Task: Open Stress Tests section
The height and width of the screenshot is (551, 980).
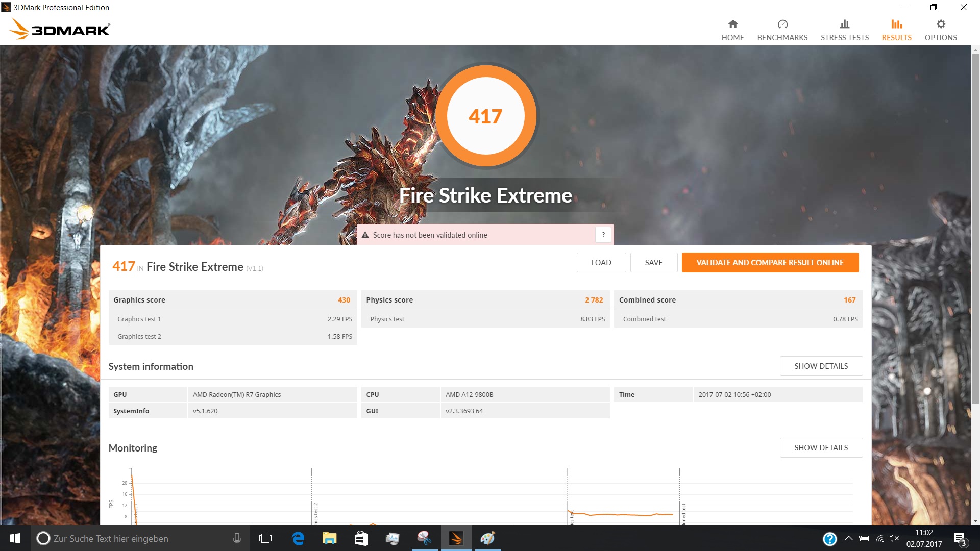Action: pyautogui.click(x=844, y=31)
